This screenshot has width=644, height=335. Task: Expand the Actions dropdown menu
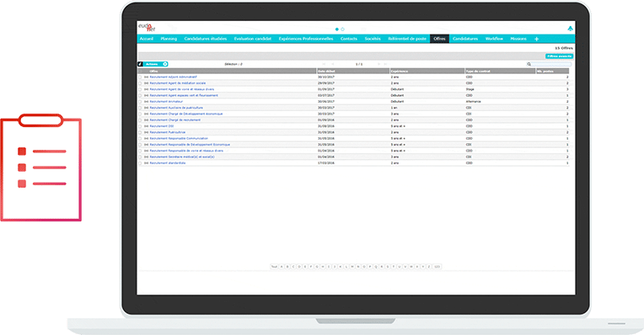click(165, 64)
